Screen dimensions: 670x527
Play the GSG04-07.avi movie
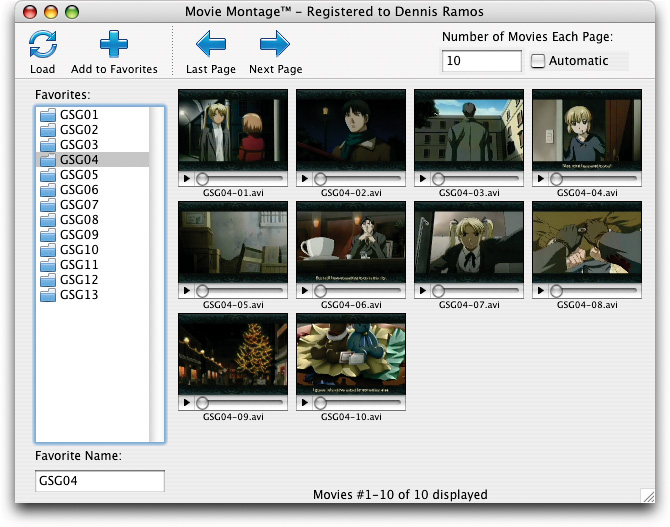click(423, 291)
